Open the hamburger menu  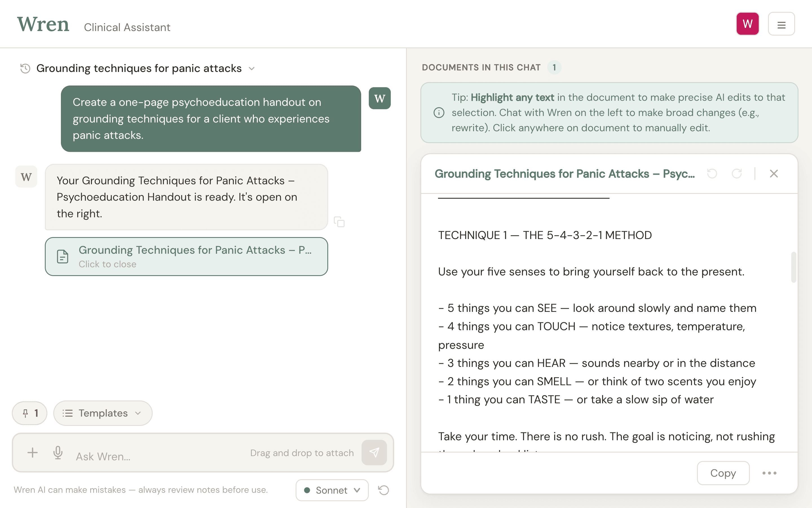[x=781, y=24]
